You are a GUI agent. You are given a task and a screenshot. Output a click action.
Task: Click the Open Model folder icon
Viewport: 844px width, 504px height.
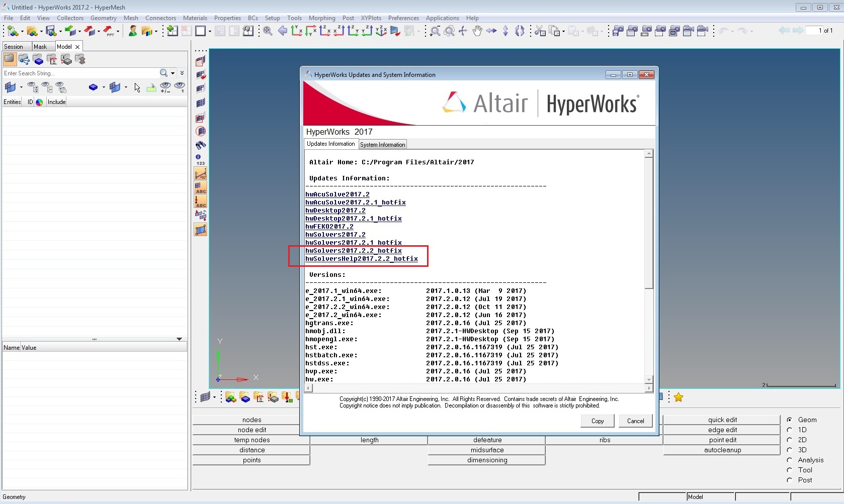tap(32, 31)
